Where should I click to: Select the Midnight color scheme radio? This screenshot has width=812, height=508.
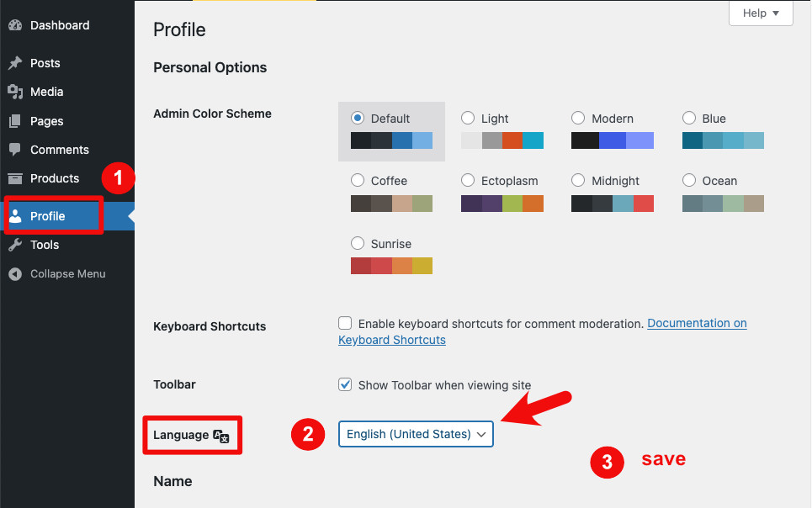click(578, 181)
